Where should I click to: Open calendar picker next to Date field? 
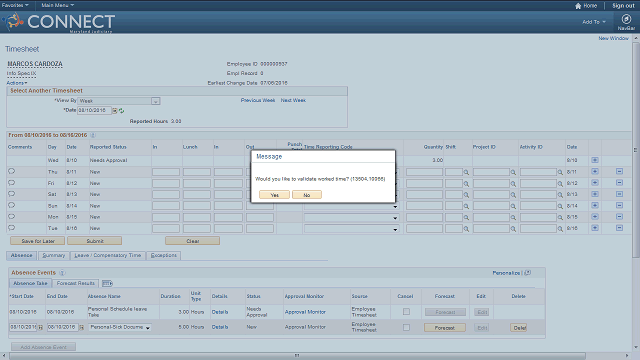115,111
